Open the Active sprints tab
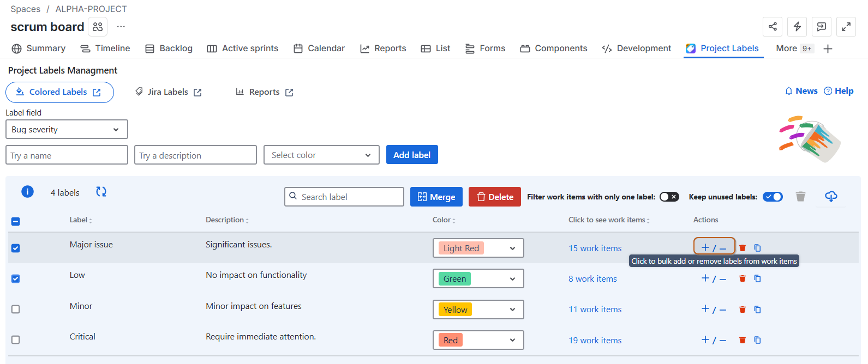 click(x=243, y=48)
